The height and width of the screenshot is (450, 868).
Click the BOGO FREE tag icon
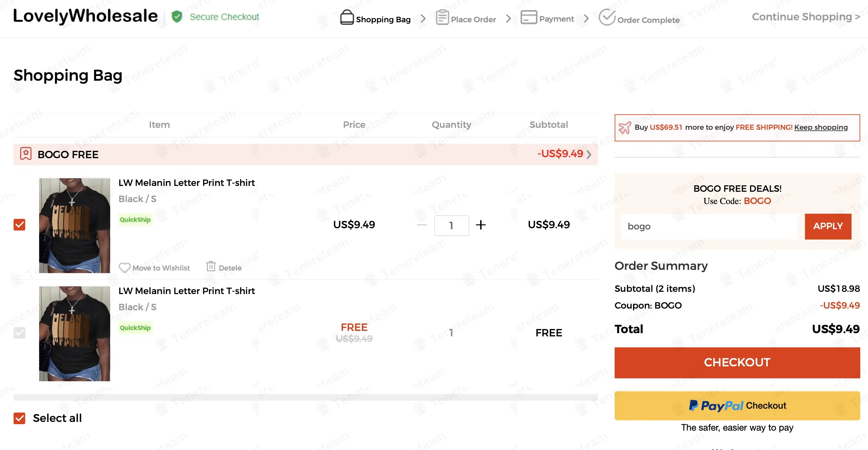(x=26, y=153)
